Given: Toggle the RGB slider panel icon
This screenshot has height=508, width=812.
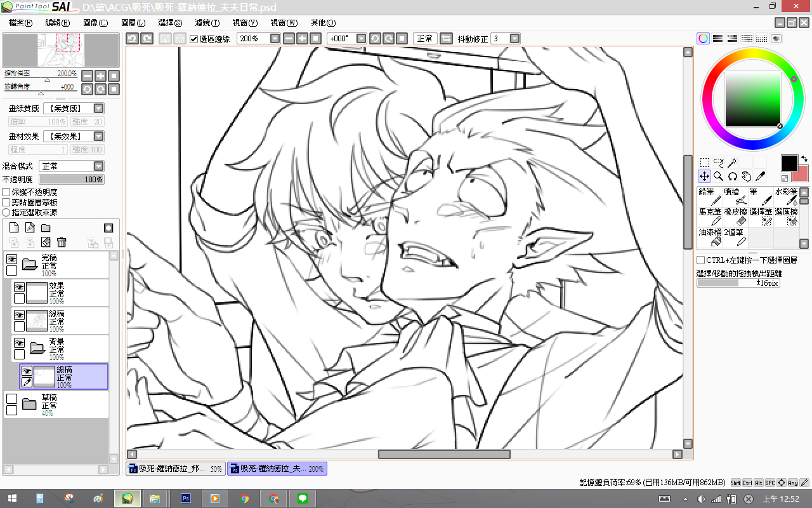Looking at the screenshot, I should point(718,39).
